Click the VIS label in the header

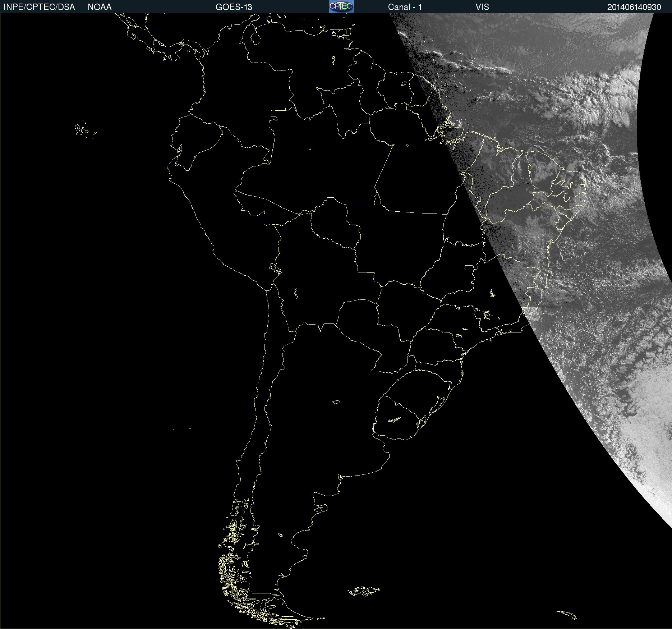point(482,7)
